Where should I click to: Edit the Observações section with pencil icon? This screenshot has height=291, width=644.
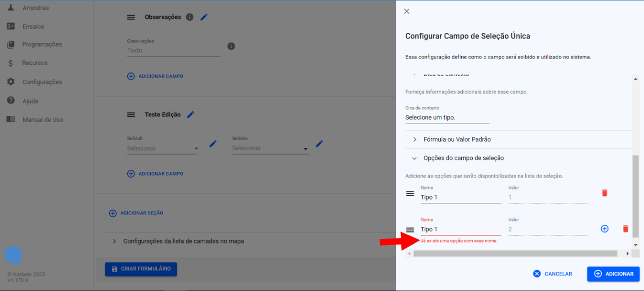tap(204, 17)
